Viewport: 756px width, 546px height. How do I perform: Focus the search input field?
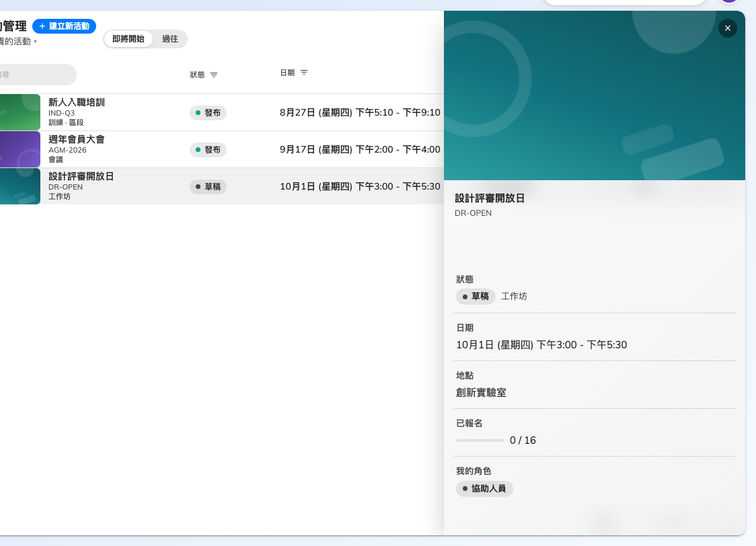(38, 75)
